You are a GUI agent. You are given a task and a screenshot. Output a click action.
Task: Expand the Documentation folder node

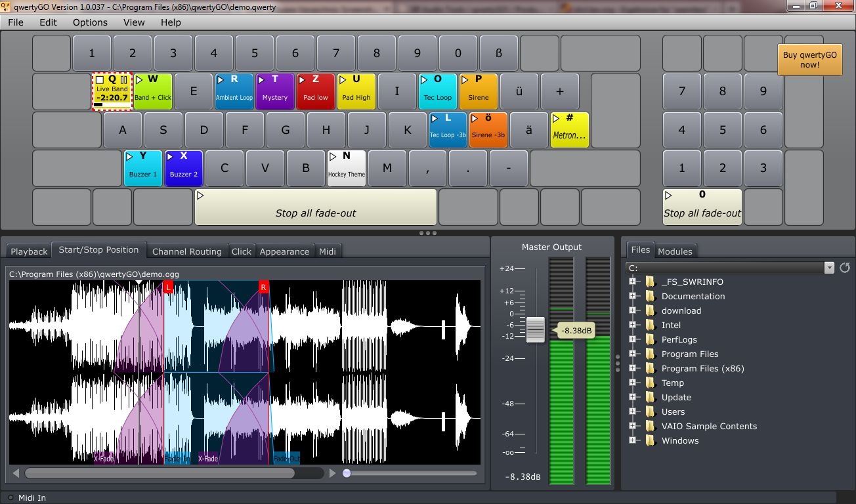633,296
